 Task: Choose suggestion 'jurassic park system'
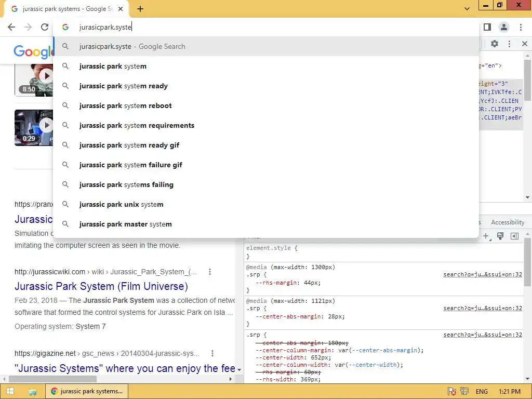pos(266,66)
